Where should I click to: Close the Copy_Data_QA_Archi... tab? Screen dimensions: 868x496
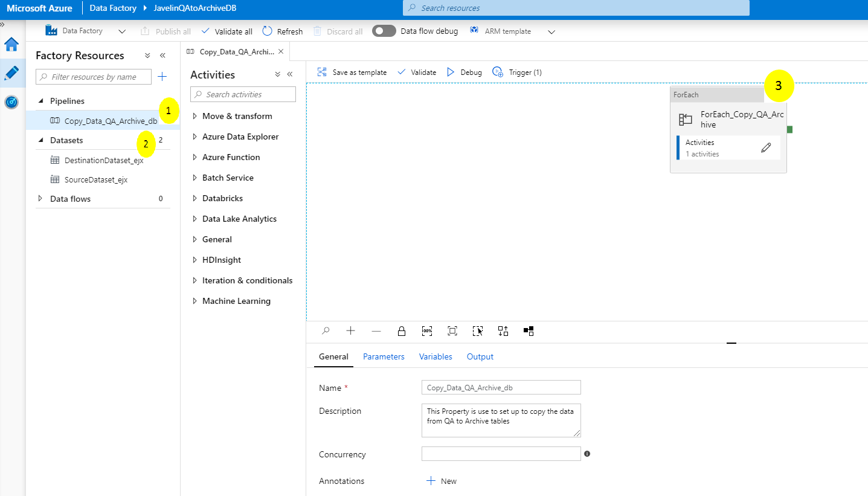[281, 51]
